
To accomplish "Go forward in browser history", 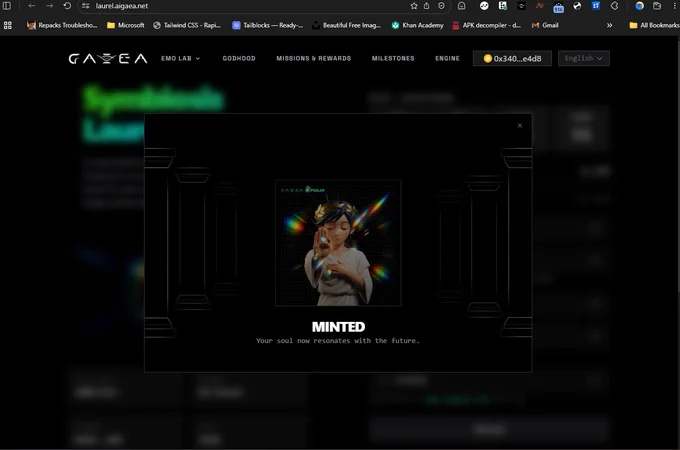I will click(x=49, y=6).
